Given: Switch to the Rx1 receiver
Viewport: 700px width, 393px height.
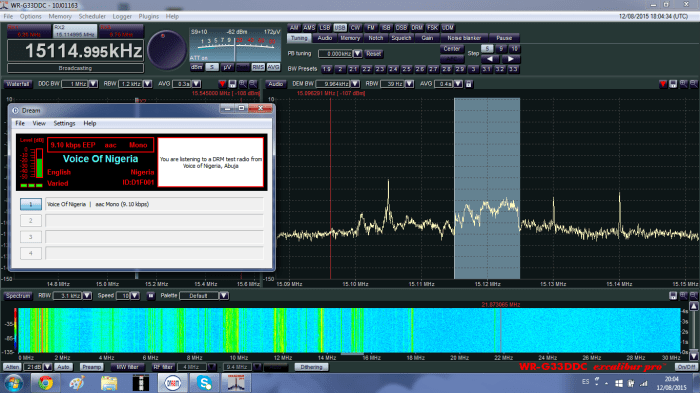Looking at the screenshot, I should (x=29, y=31).
